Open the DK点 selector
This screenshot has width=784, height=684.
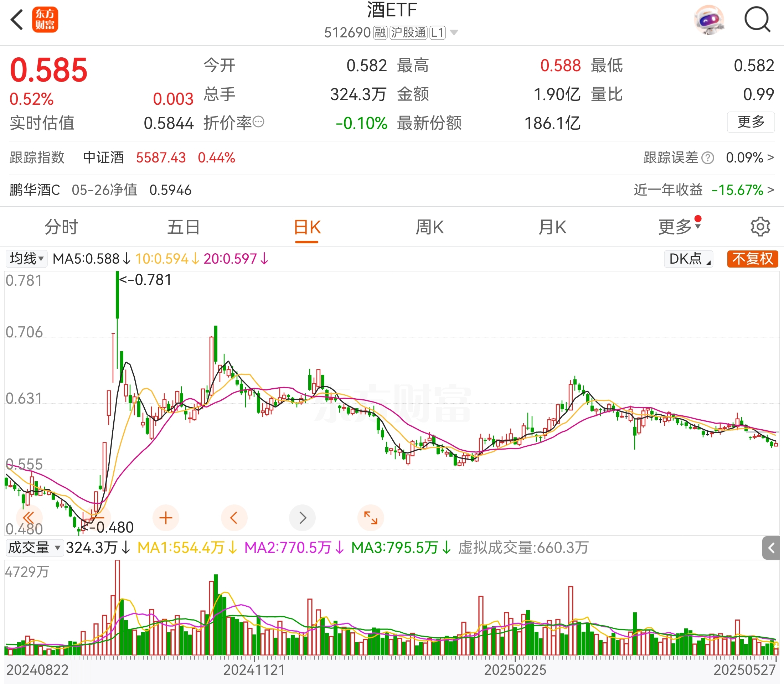coord(688,259)
